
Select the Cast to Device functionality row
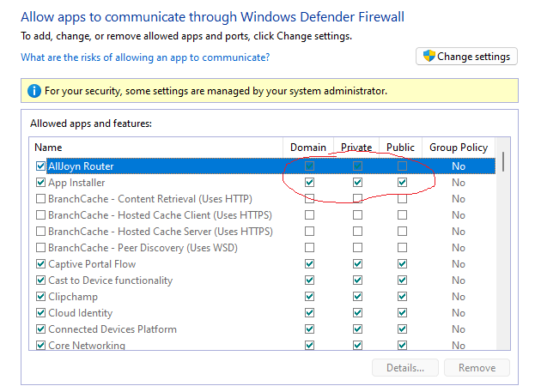[x=110, y=280]
